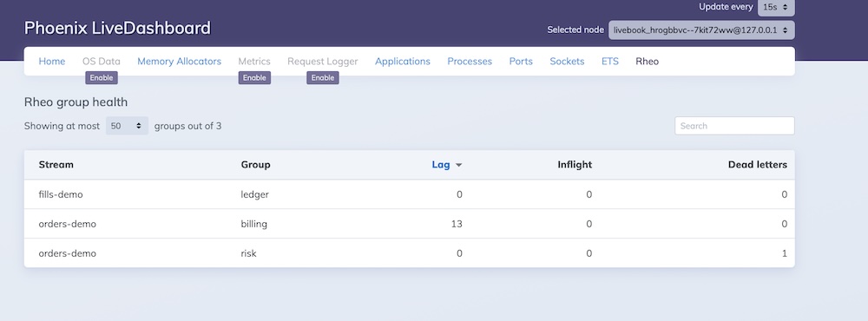Click orders-demo in the billing row

[x=68, y=224]
